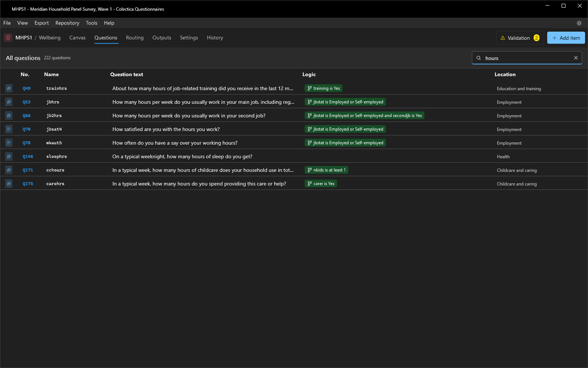Click the jbhrs row's logic badge
This screenshot has width=588, height=368.
(x=345, y=102)
